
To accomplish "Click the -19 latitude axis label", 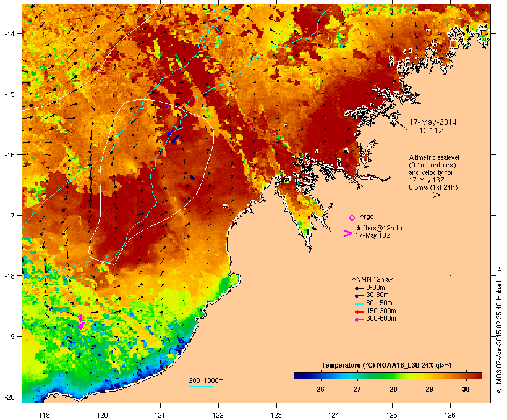I will [x=9, y=337].
